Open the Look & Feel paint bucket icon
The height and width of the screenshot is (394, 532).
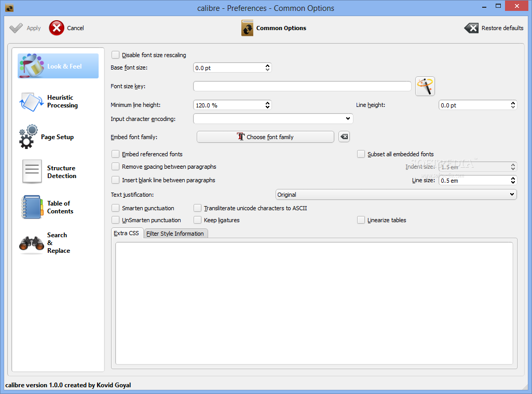[x=32, y=66]
